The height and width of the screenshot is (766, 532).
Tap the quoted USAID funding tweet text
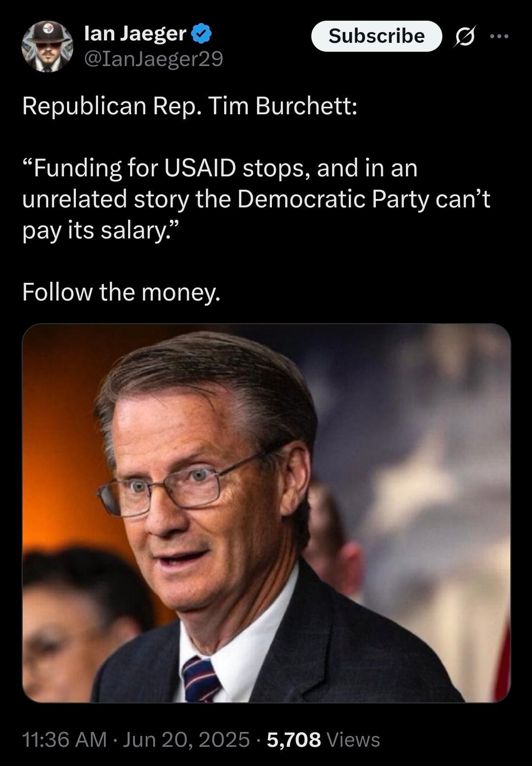tap(256, 199)
